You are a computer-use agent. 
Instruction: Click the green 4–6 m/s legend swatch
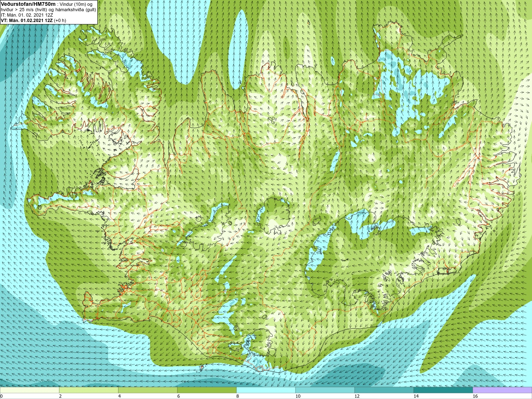pyautogui.click(x=148, y=390)
